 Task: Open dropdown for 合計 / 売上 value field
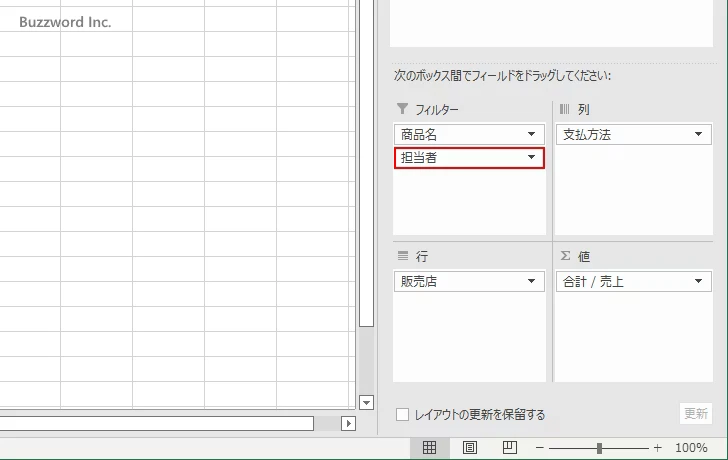pos(698,281)
